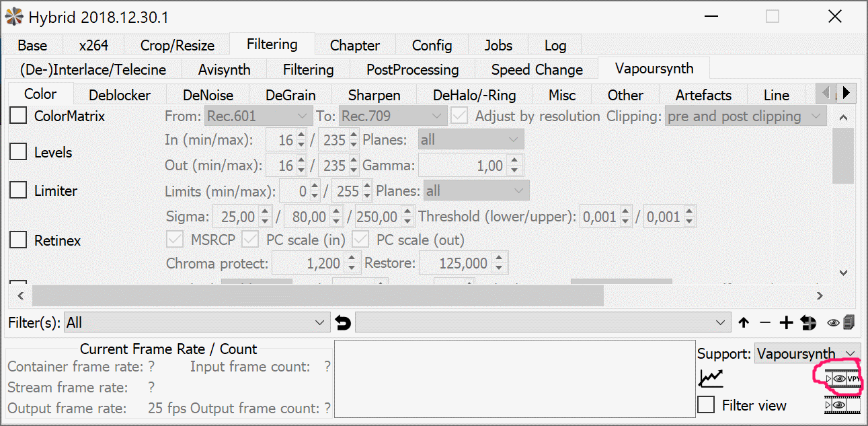Click the undo arrow next to Filter(s)

point(343,323)
